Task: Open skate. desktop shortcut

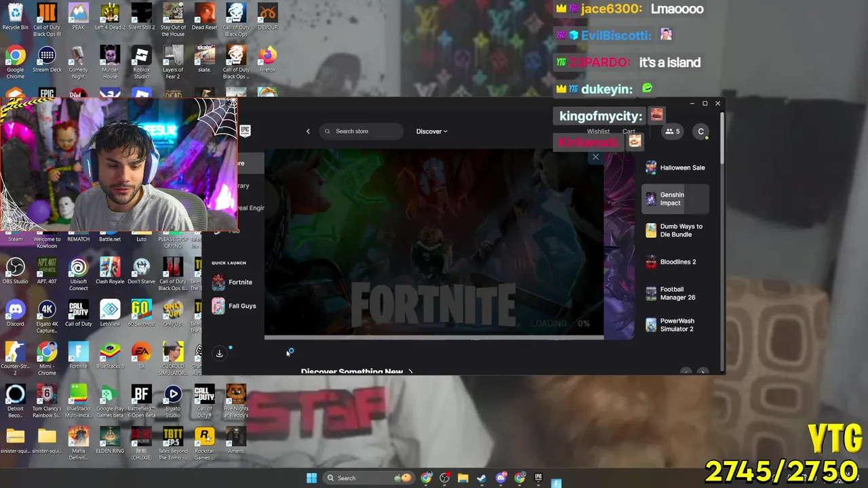Action: 204,59
